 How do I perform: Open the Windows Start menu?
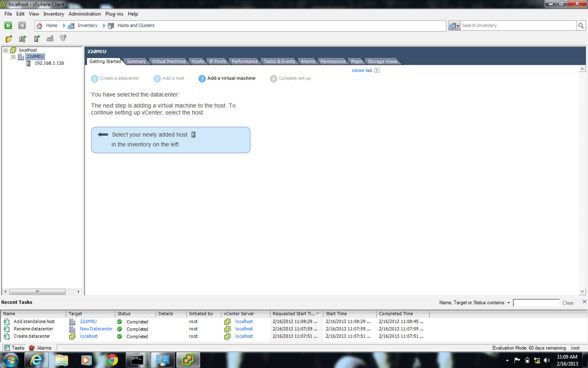coord(11,360)
